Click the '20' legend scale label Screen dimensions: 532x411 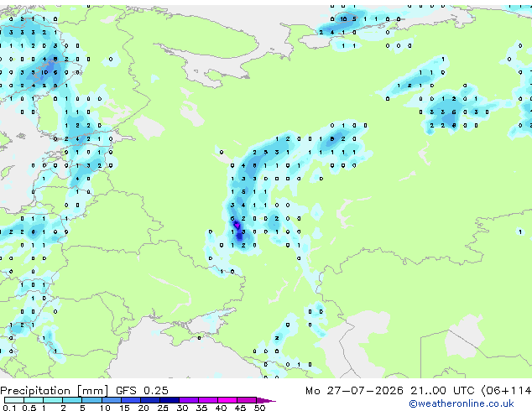click(x=143, y=408)
